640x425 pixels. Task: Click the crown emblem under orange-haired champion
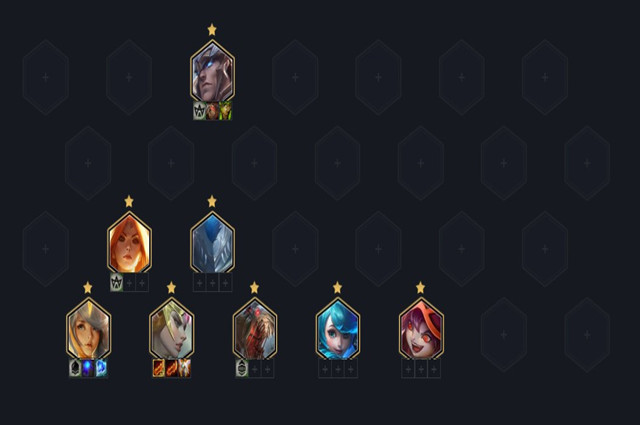click(117, 283)
